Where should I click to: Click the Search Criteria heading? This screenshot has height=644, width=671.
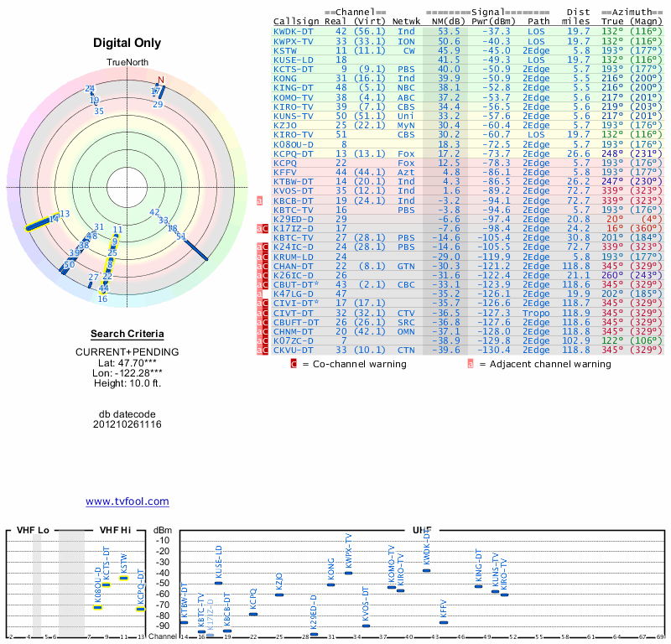(127, 335)
